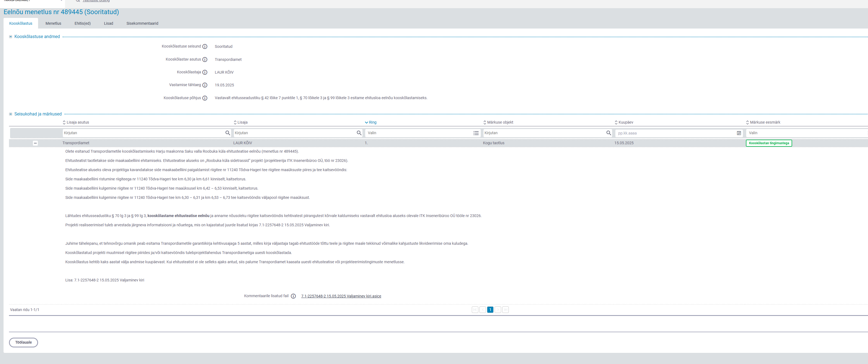This screenshot has width=868, height=364.
Task: Click search icon in Märkuse objekt filter
Action: point(609,133)
